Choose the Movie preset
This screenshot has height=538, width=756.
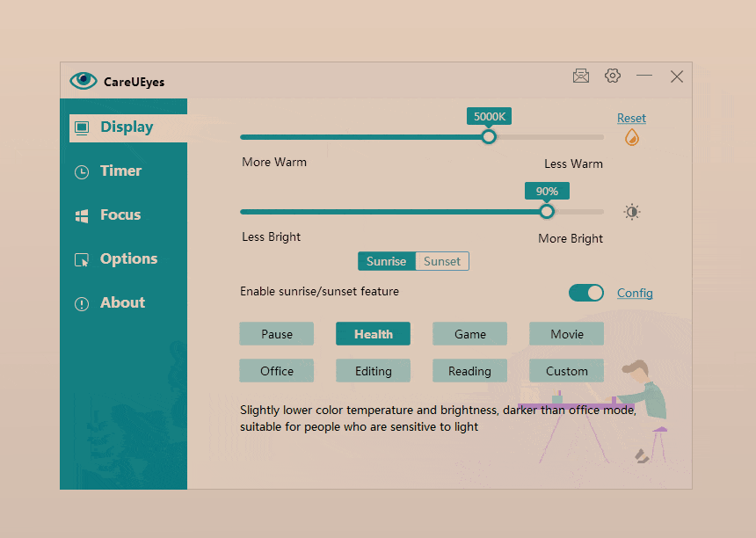coord(566,334)
